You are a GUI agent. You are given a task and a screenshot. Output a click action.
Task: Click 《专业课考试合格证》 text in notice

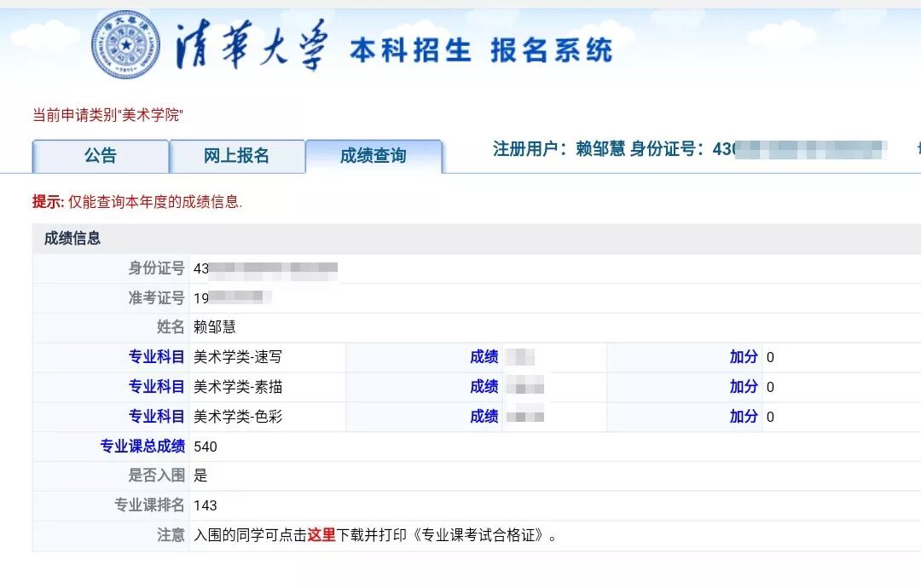478,535
